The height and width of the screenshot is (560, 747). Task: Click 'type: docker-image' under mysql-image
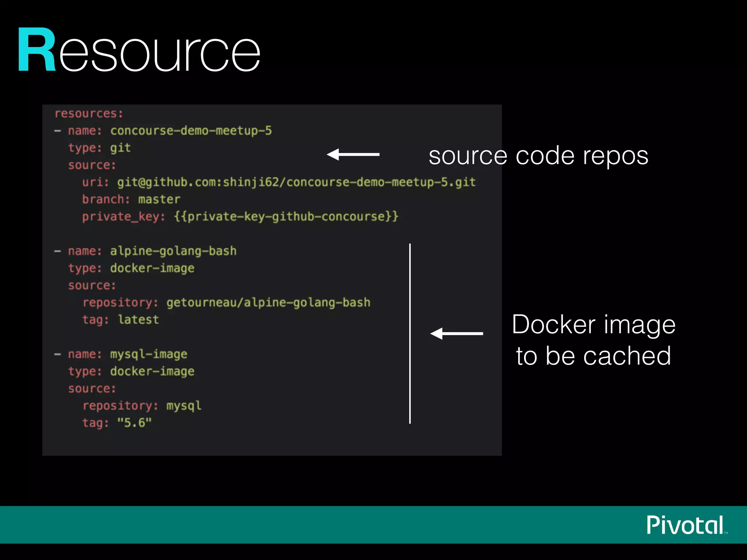point(131,371)
